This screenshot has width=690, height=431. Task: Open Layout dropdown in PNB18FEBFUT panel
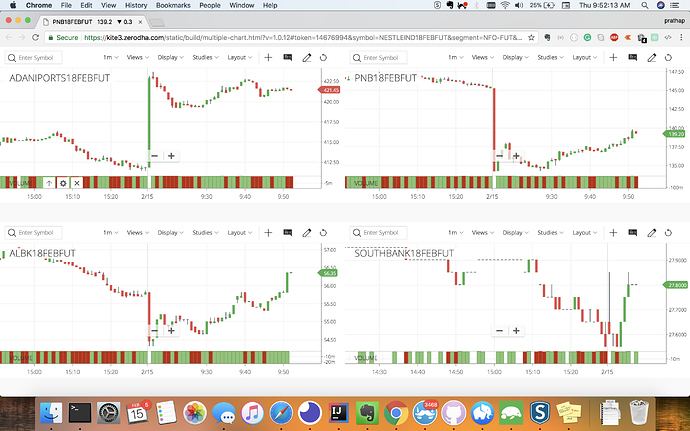click(x=585, y=58)
